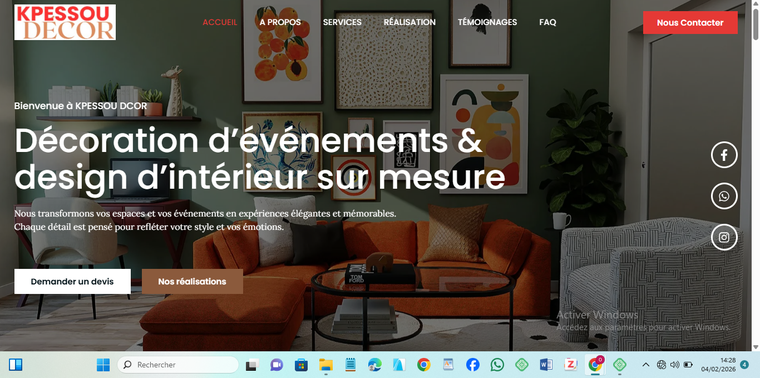The image size is (760, 378).
Task: Show hidden system tray icons
Action: pyautogui.click(x=646, y=364)
